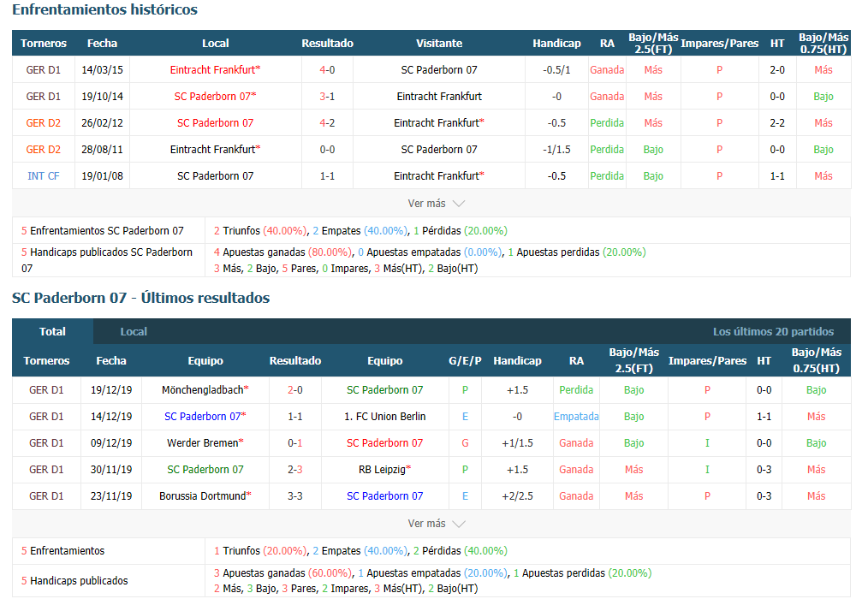Screen dimensions: 868x599
Task: Click the Handicap column header in historical table
Action: (556, 43)
